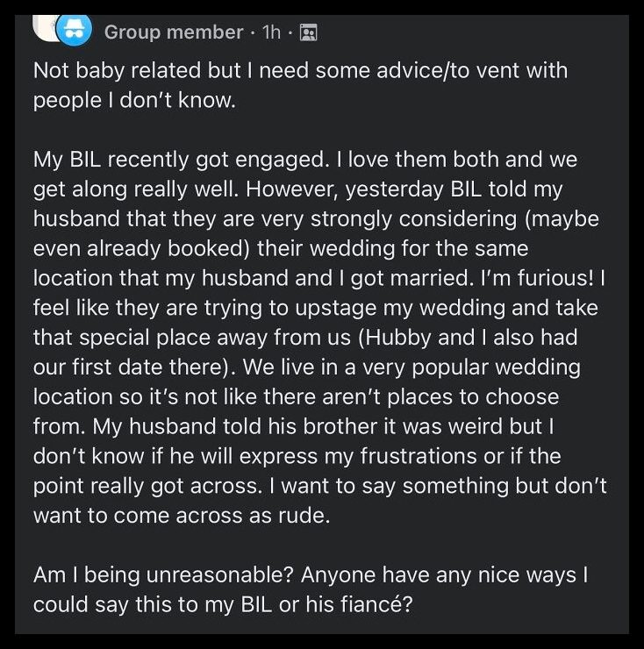This screenshot has width=644, height=649.
Task: Click the anonymous member avatar icon
Action: point(74,30)
